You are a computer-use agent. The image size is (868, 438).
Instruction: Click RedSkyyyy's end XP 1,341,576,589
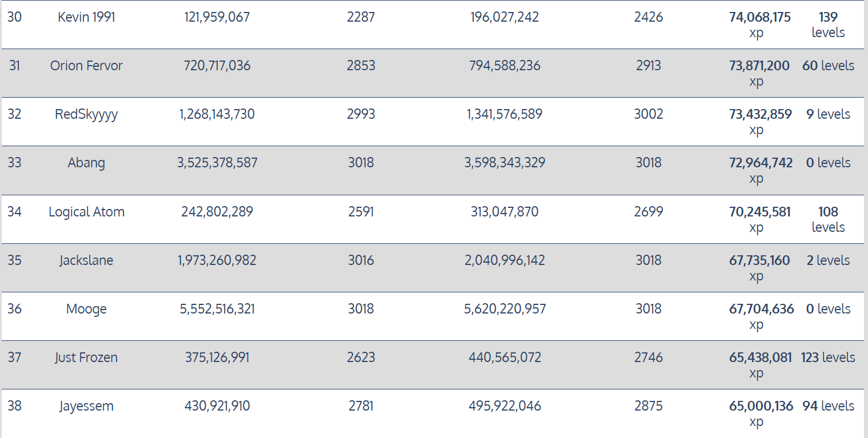(x=505, y=114)
